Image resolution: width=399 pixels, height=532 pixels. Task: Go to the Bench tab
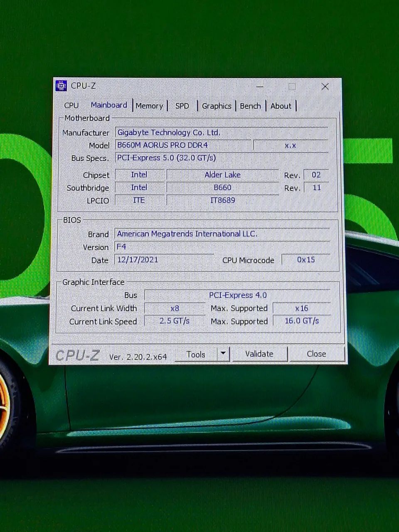click(x=250, y=106)
